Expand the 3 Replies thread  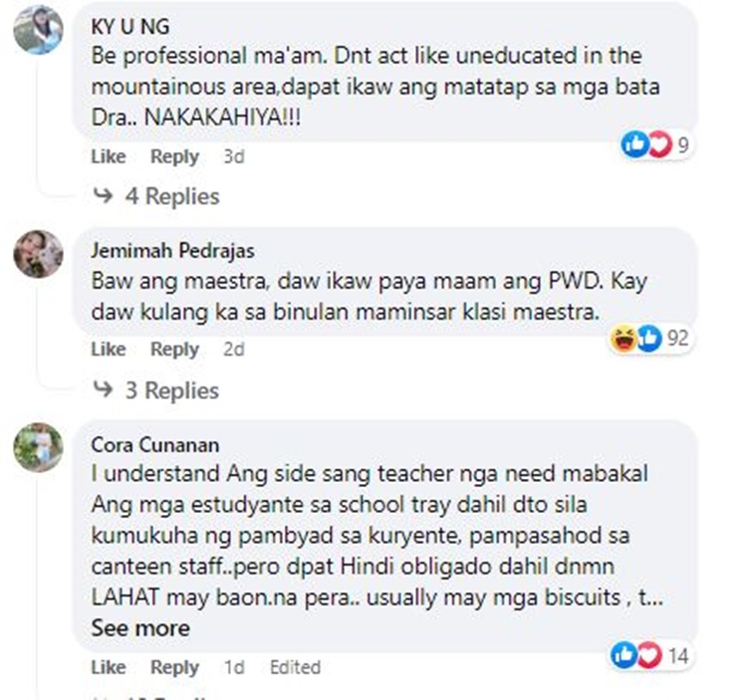coord(156,390)
